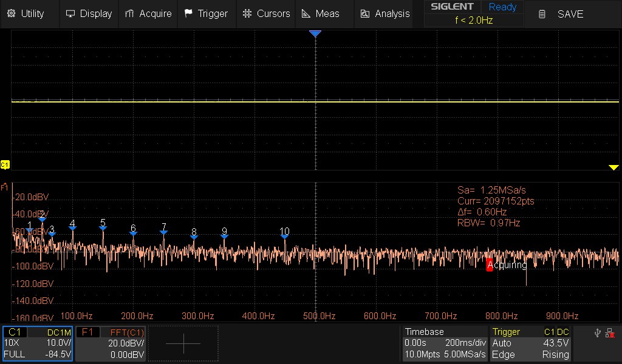Image resolution: width=622 pixels, height=364 pixels.
Task: Click the Rising trigger slope text
Action: coord(555,354)
